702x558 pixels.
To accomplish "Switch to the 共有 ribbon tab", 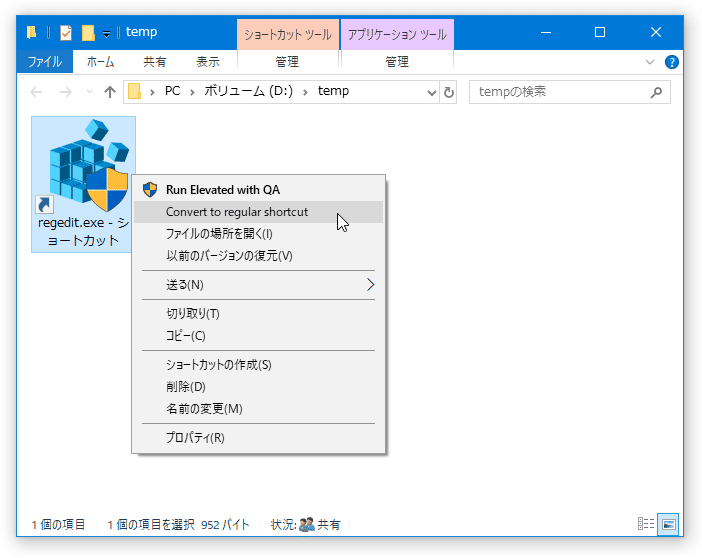I will point(154,61).
